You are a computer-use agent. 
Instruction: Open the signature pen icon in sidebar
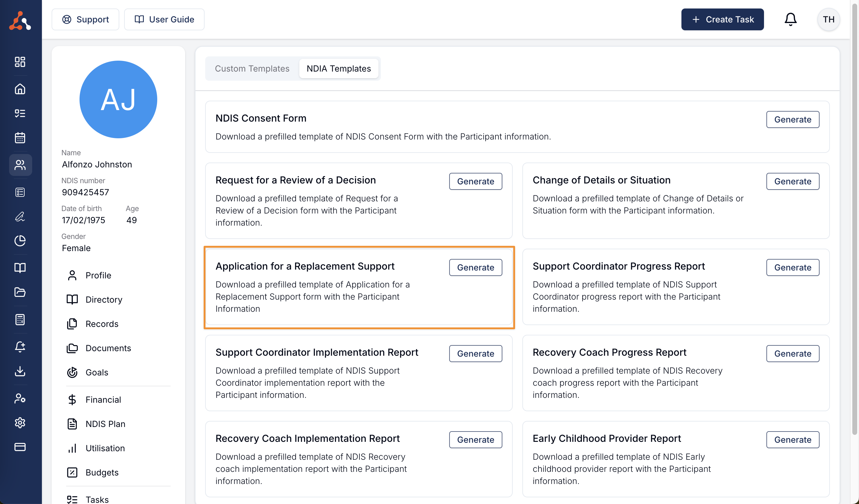pyautogui.click(x=20, y=217)
